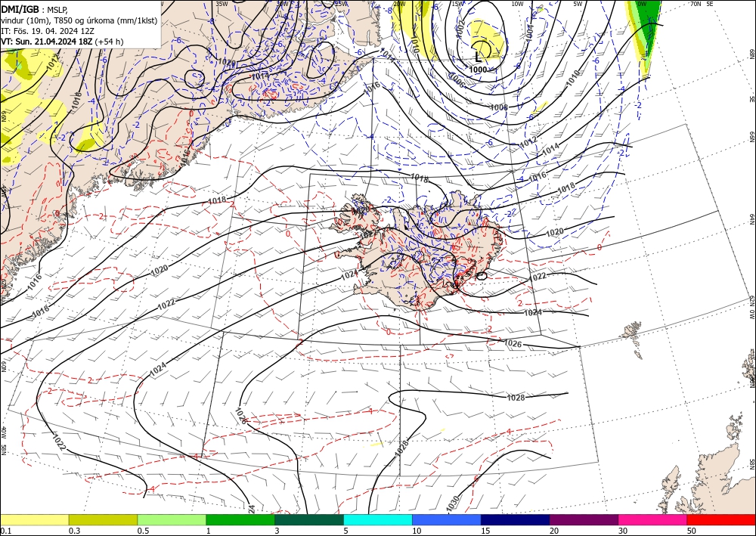The height and width of the screenshot is (536, 756).
Task: Click the purple 20 mm legend swatch
Action: (x=584, y=519)
